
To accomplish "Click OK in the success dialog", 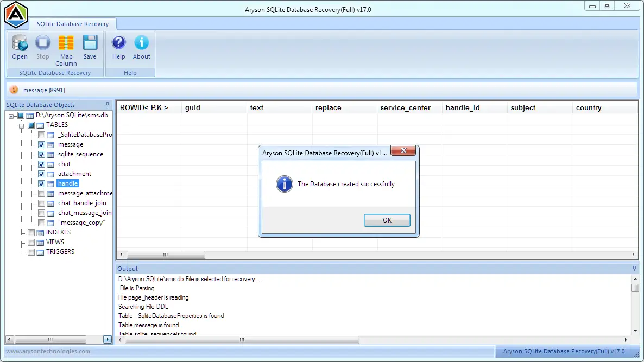I will pos(387,220).
